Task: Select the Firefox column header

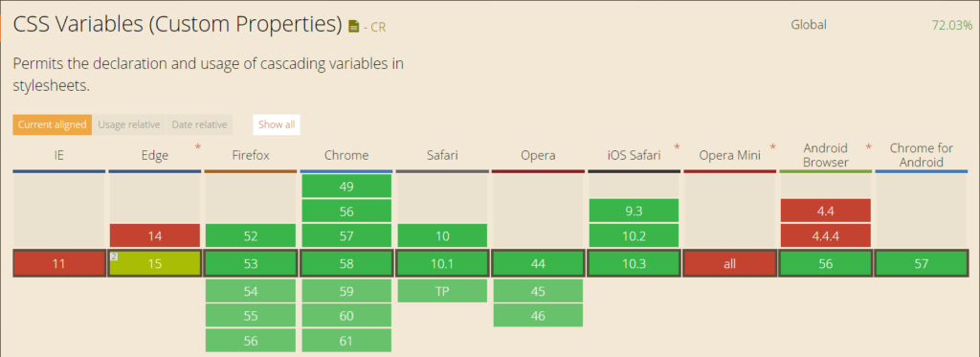Action: click(x=251, y=156)
